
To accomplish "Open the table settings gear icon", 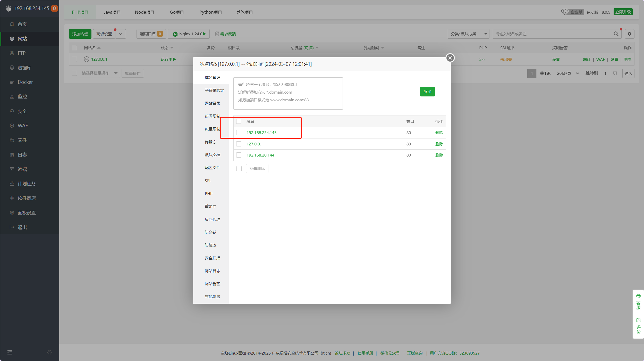I will pos(629,34).
